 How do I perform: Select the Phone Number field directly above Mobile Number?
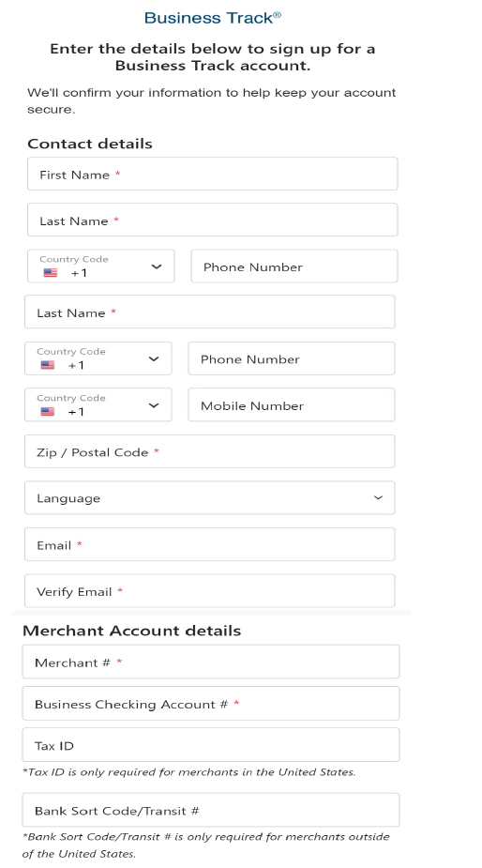(x=292, y=358)
